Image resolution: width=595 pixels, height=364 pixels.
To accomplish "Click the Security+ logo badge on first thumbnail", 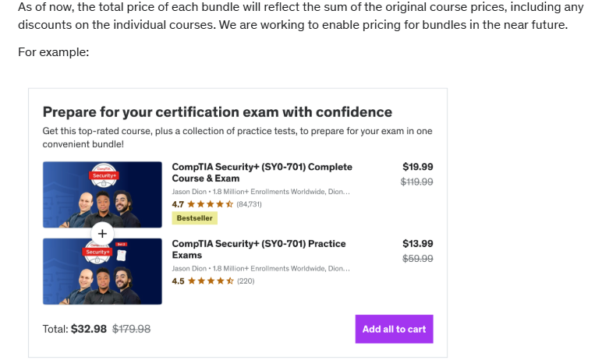I will [103, 175].
